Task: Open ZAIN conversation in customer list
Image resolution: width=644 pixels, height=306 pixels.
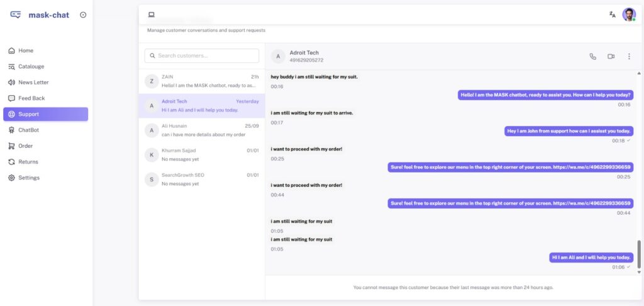Action: [201, 81]
